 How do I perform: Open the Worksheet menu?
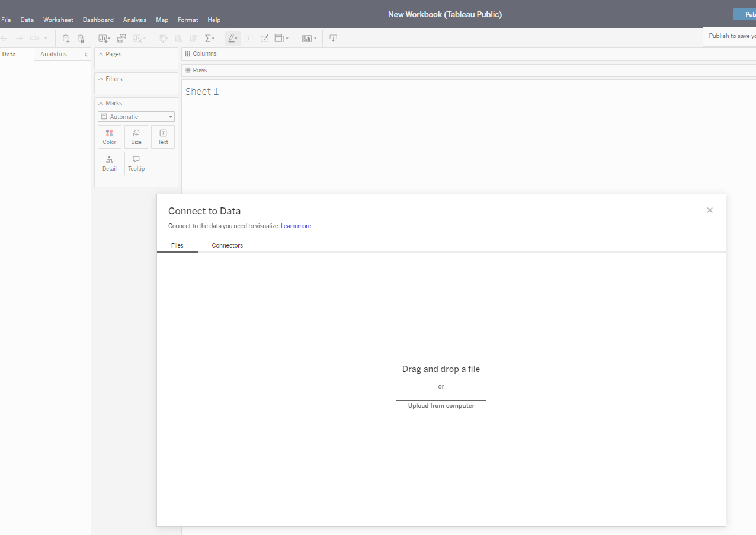58,20
